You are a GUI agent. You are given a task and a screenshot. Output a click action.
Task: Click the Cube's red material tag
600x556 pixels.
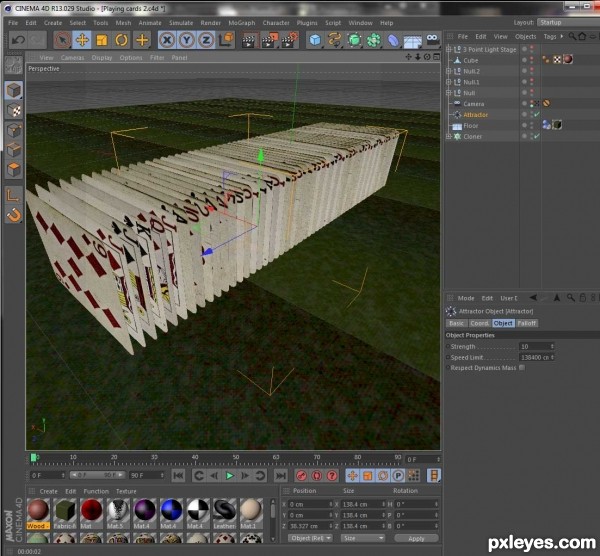(x=568, y=59)
